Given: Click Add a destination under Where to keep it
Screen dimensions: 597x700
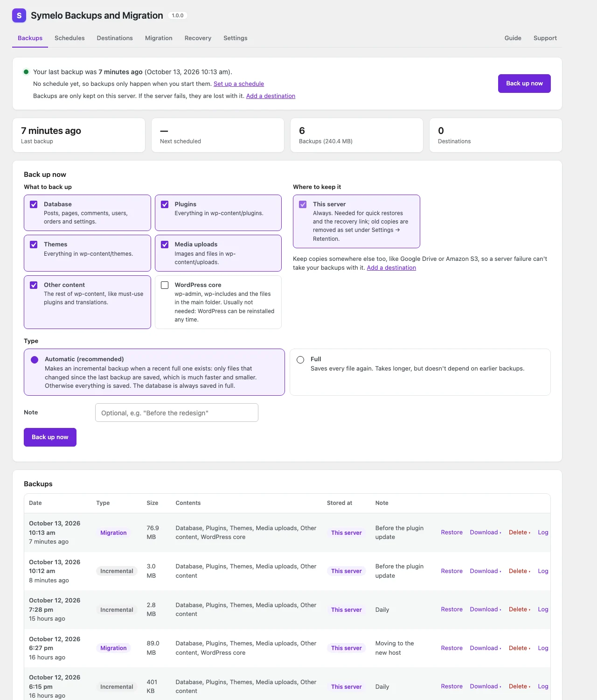Looking at the screenshot, I should click(391, 268).
